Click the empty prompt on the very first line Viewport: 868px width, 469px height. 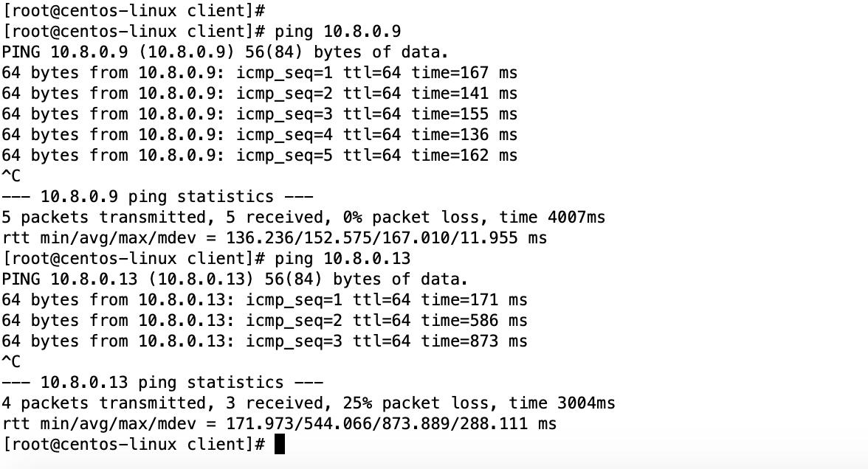(133, 11)
